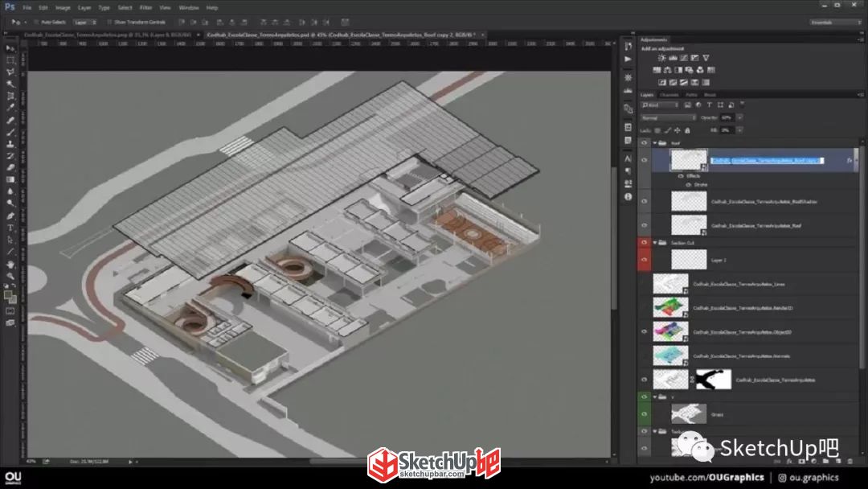Screen dimensions: 868x489
Task: Open the Auto-Select Layer dropdown
Action: point(85,23)
